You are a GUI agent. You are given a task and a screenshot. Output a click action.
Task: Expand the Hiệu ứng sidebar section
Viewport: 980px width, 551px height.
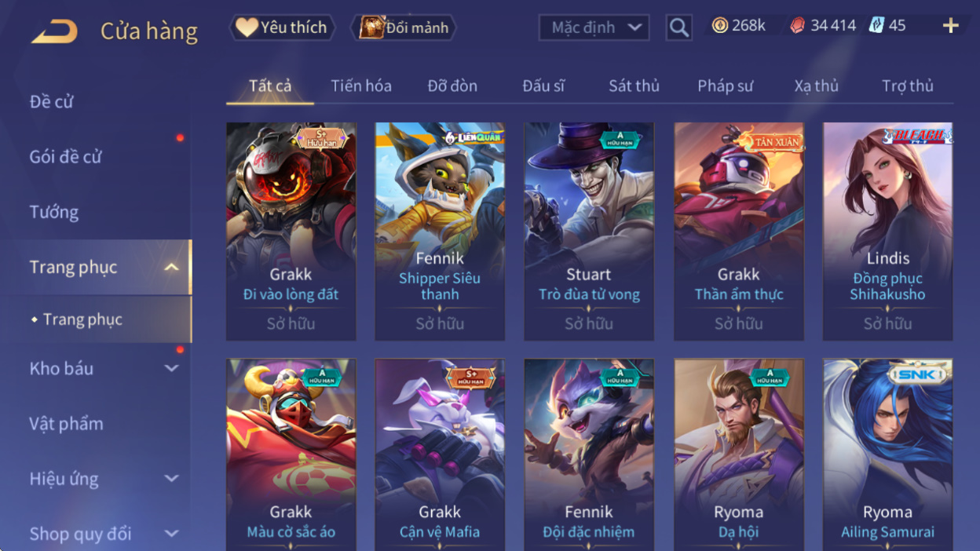(x=171, y=479)
